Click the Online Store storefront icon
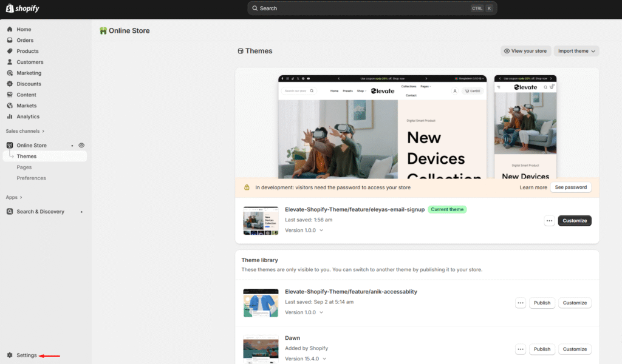The image size is (622, 364). (10, 146)
